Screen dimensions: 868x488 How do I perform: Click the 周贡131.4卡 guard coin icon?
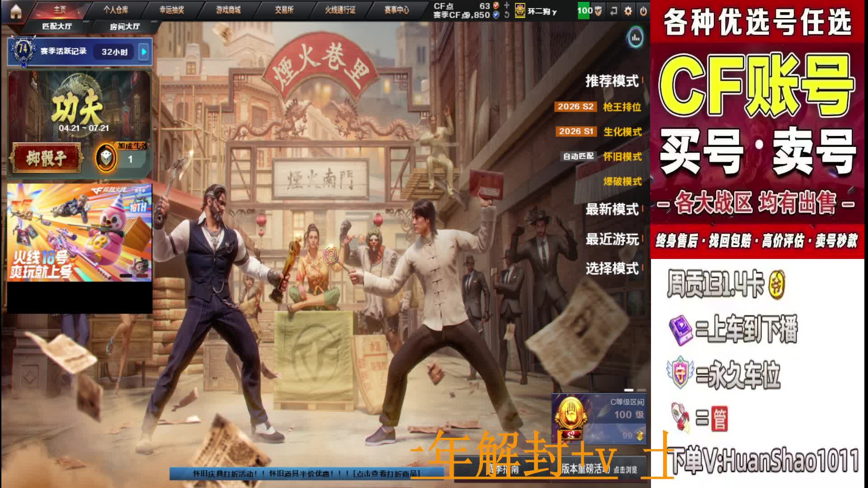click(777, 285)
